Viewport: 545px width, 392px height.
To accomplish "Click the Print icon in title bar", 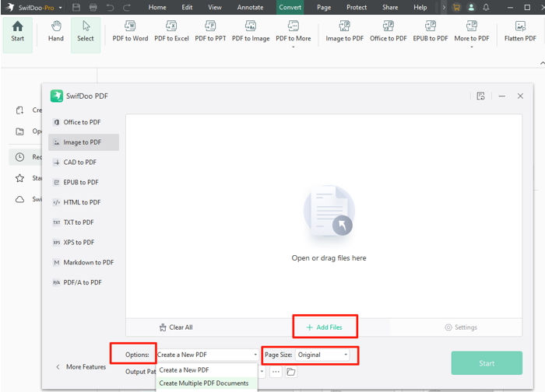I will point(93,7).
